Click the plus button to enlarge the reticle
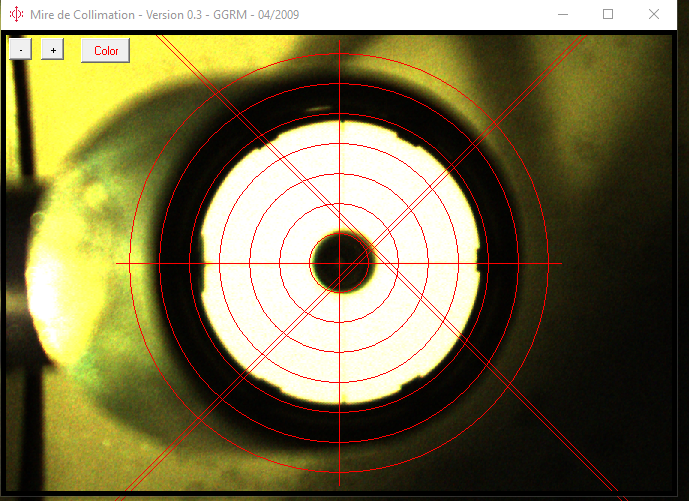Screen dimensions: 689x501 pyautogui.click(x=53, y=49)
